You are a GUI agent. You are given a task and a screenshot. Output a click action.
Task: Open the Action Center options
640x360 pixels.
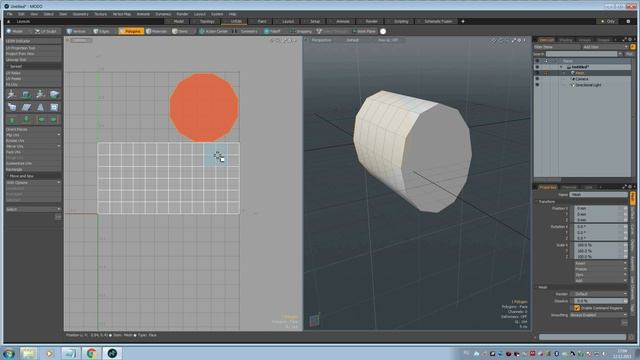pyautogui.click(x=213, y=31)
